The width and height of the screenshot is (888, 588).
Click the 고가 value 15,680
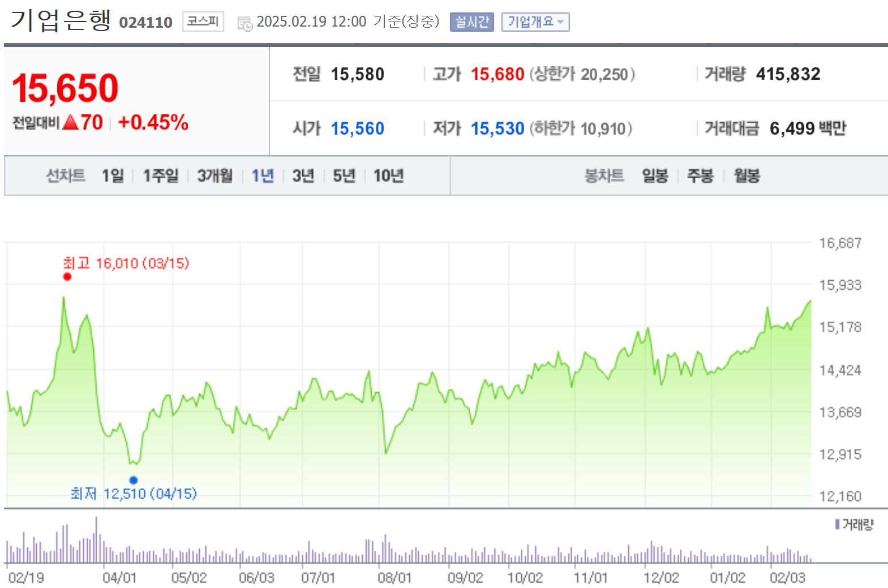497,74
